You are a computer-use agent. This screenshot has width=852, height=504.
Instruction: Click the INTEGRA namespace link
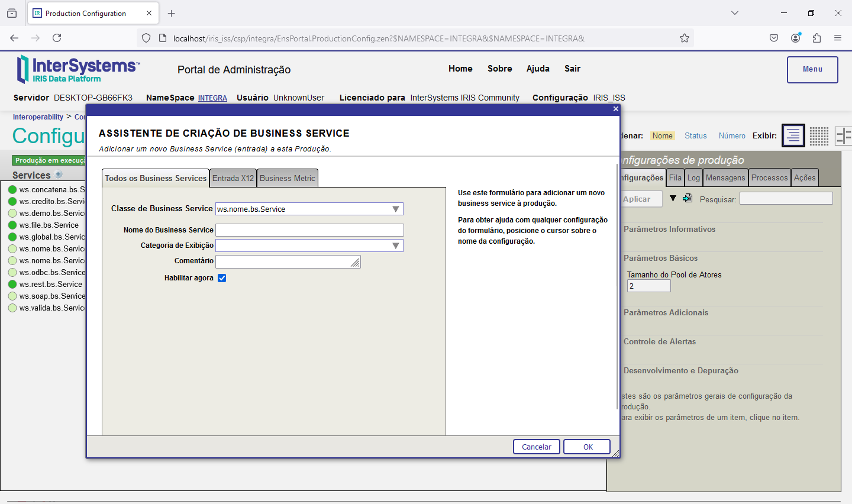pos(212,98)
